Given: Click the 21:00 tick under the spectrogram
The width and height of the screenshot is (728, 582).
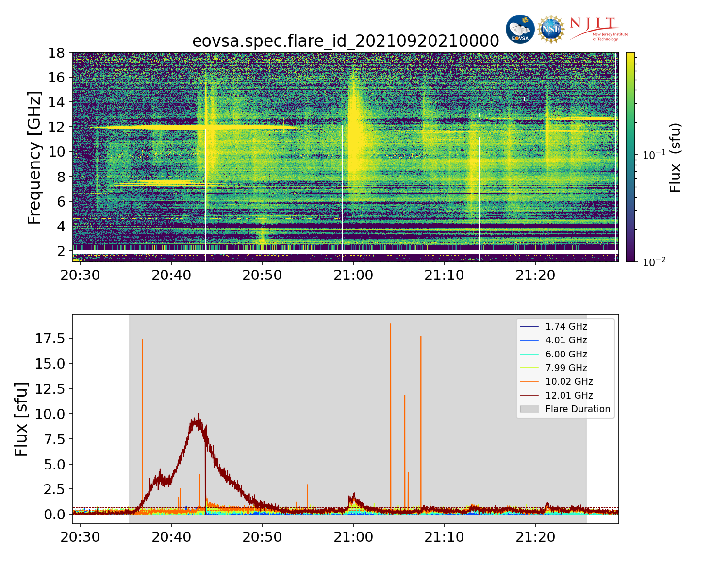Looking at the screenshot, I should (x=353, y=275).
